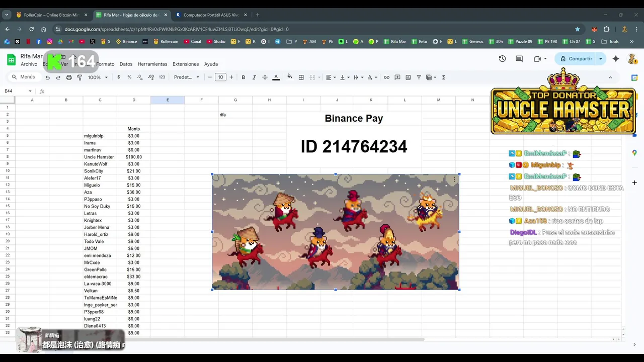Insert a chart from toolbar
The height and width of the screenshot is (362, 644).
point(408,77)
